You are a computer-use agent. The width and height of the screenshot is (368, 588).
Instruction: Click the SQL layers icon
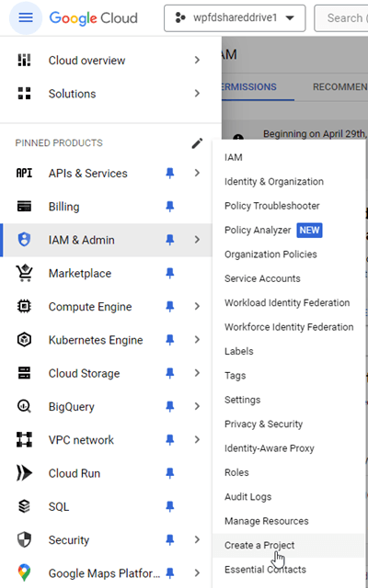pyautogui.click(x=25, y=506)
